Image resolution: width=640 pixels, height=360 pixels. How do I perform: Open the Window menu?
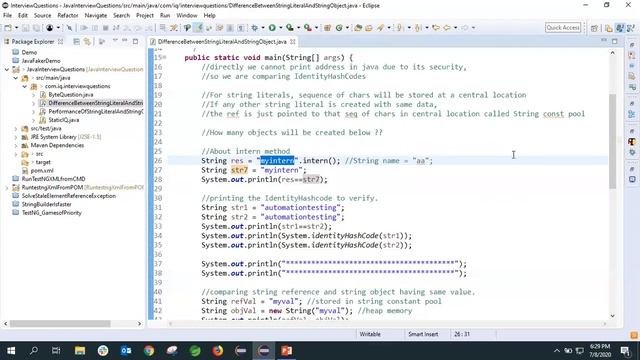187,16
